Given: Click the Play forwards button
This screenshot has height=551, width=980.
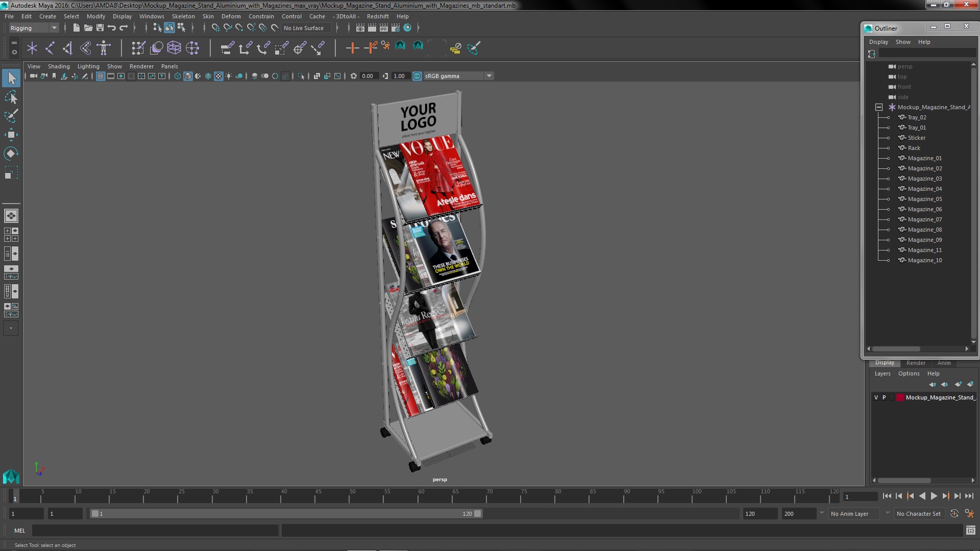Looking at the screenshot, I should tap(934, 496).
